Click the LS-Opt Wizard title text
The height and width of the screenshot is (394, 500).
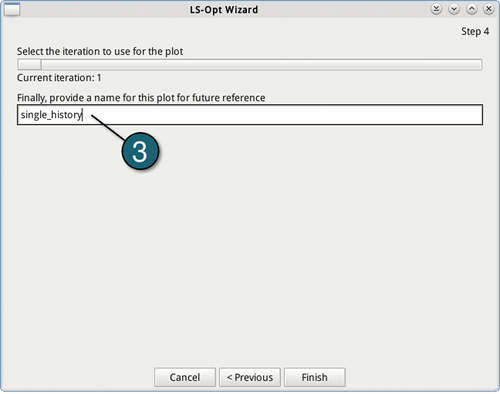(224, 10)
